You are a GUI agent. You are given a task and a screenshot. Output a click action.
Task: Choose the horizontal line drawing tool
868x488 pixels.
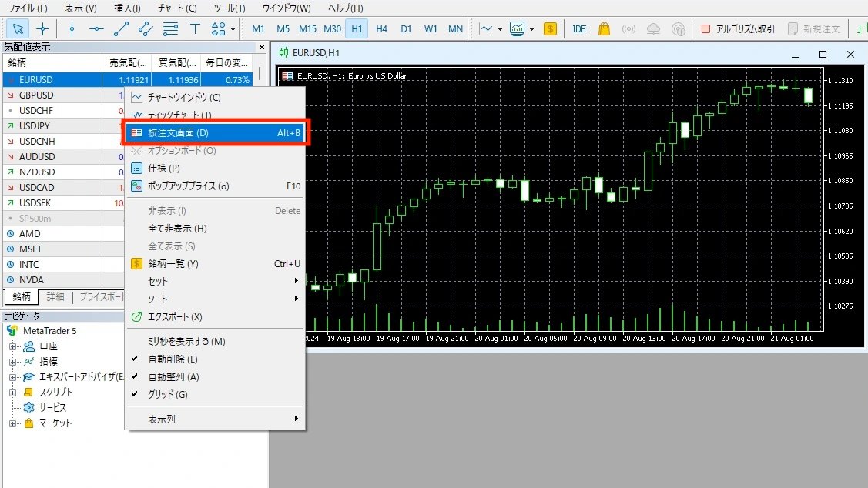96,28
